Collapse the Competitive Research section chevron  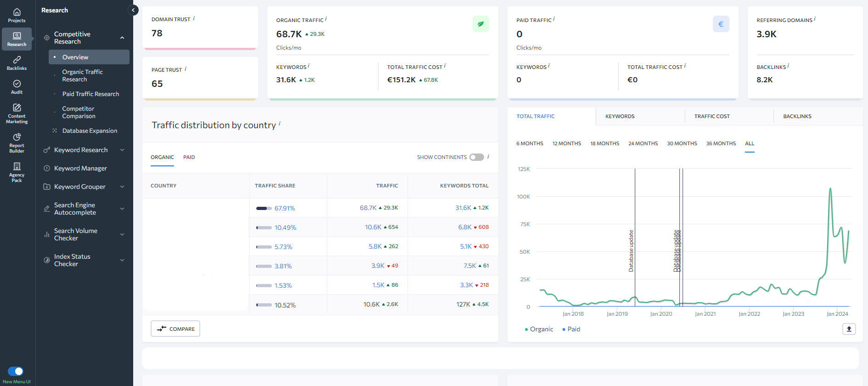pos(122,38)
